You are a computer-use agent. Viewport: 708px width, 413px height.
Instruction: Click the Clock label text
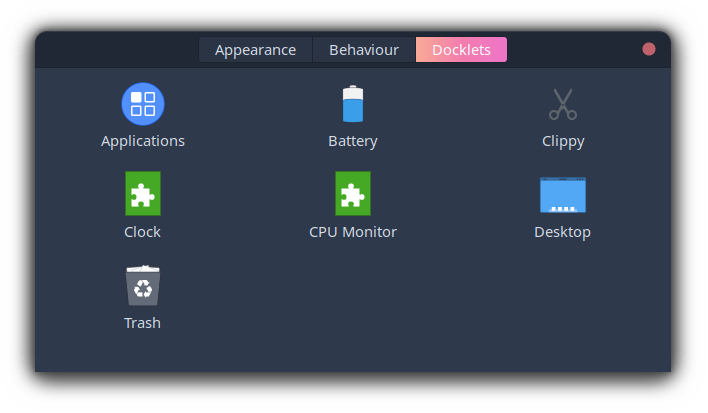pos(143,232)
